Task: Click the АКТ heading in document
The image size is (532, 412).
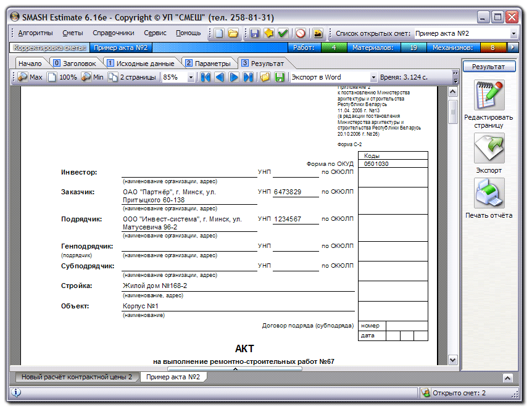Action: click(244, 348)
